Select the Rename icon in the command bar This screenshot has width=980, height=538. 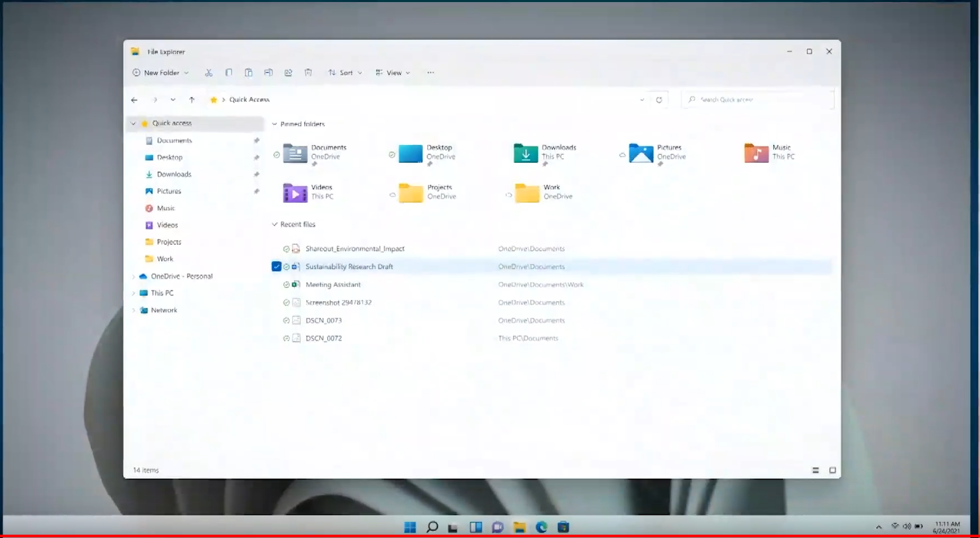click(269, 72)
